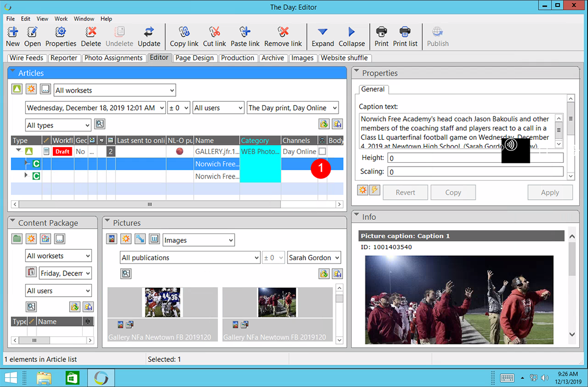The width and height of the screenshot is (588, 387).
Task: Click the orange sun icon beside Revert
Action: (363, 190)
